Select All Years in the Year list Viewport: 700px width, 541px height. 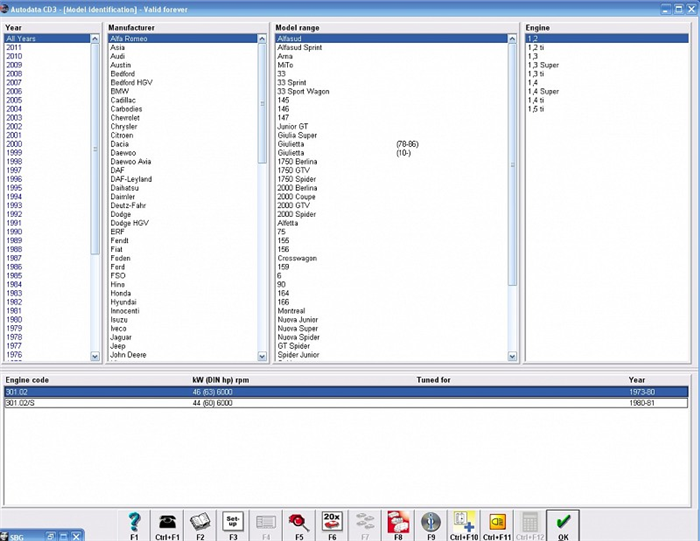47,38
